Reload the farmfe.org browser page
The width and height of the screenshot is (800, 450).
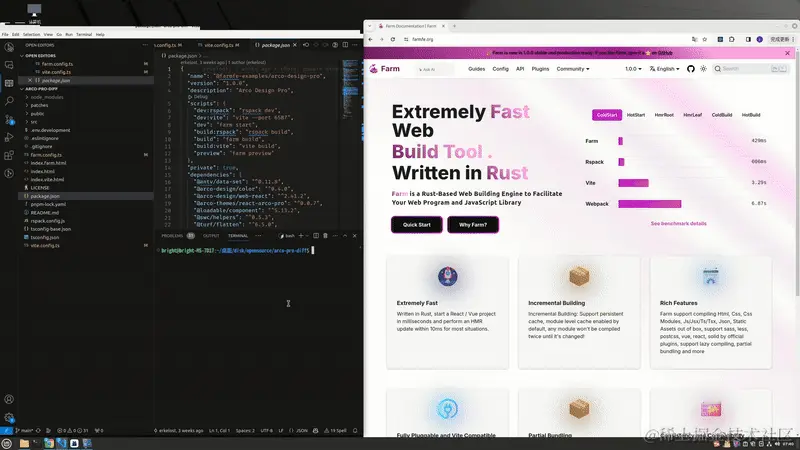[x=393, y=39]
